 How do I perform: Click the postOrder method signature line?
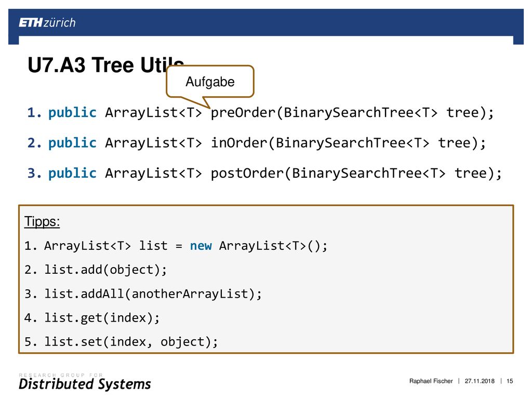tap(264, 173)
